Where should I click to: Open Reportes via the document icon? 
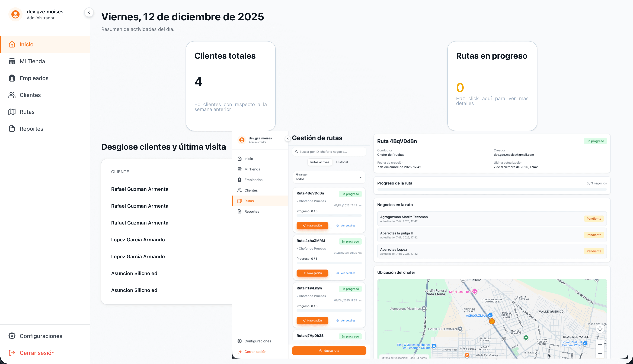(x=12, y=128)
